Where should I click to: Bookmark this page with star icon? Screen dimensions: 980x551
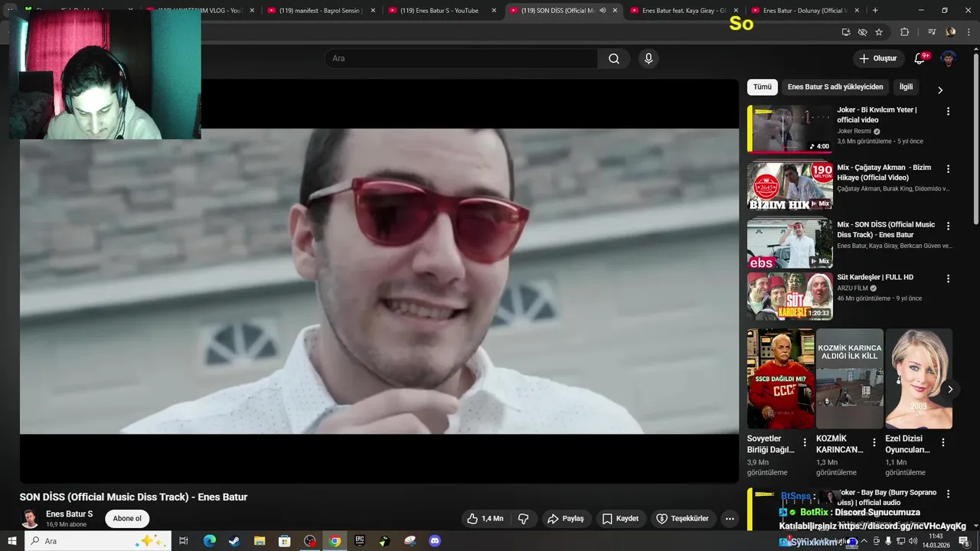tap(879, 32)
